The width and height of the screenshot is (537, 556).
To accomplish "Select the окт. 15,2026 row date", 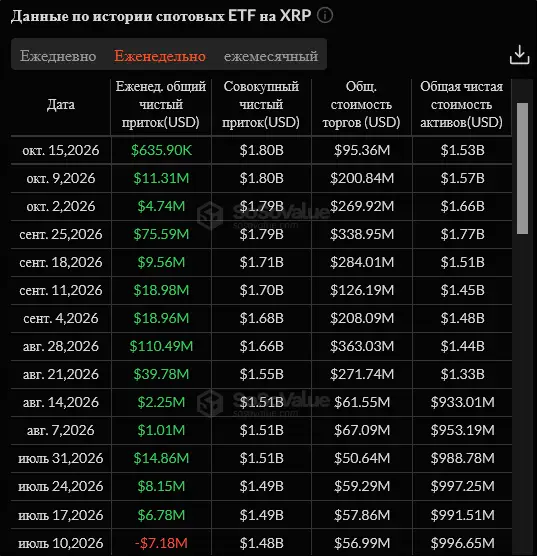I will point(61,150).
